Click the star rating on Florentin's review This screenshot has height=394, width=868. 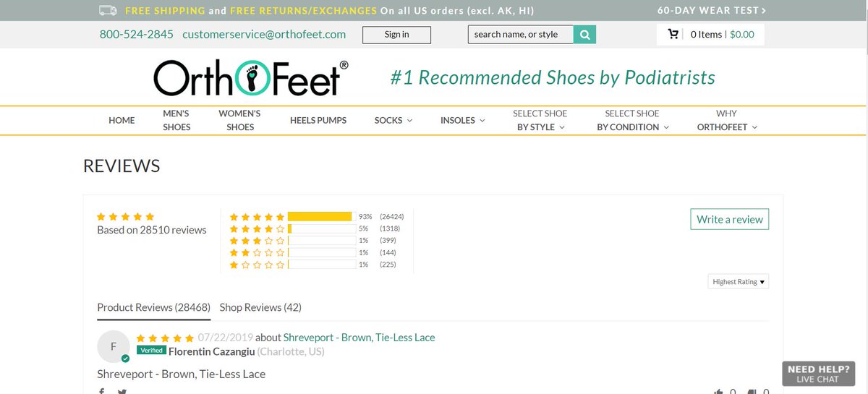pyautogui.click(x=165, y=338)
